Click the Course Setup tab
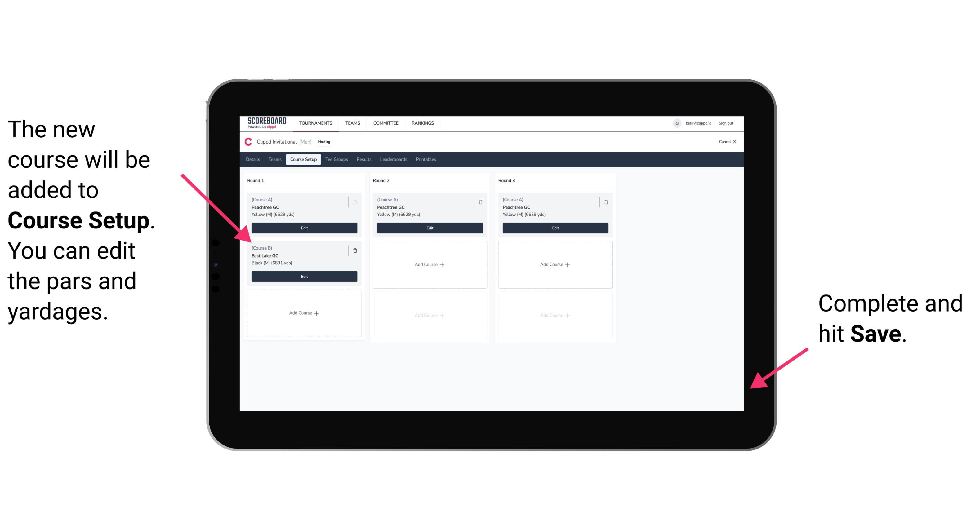 click(303, 160)
